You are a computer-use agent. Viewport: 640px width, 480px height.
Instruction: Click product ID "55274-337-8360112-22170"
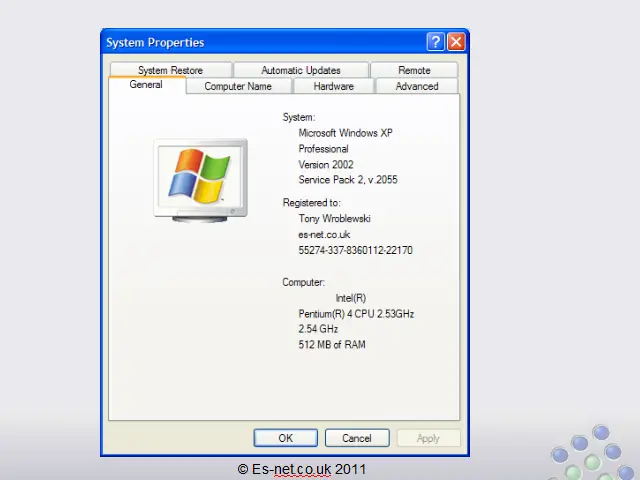(356, 250)
